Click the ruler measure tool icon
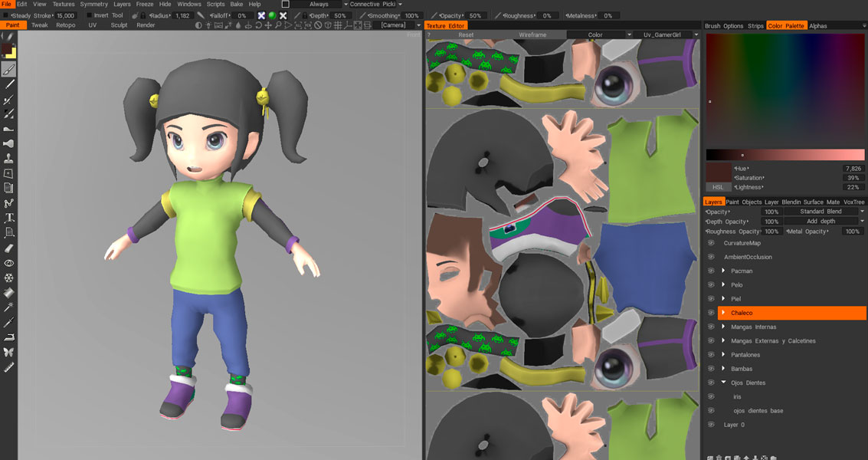The height and width of the screenshot is (460, 868). (9, 367)
